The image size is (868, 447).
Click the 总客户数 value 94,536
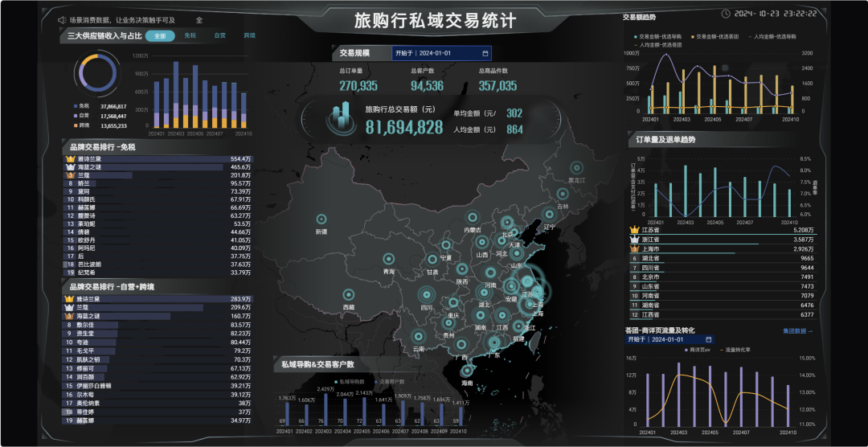[x=427, y=86]
